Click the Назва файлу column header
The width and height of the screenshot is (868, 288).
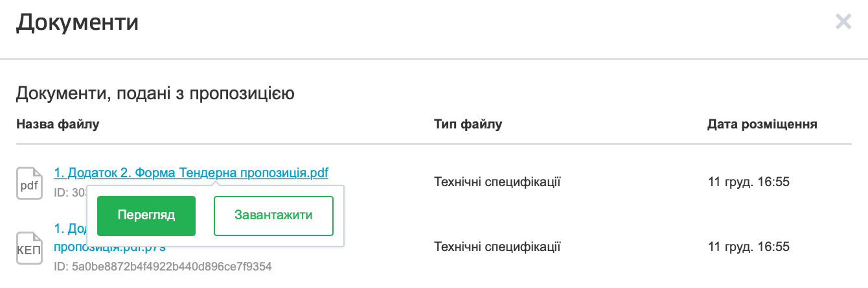pyautogui.click(x=58, y=124)
